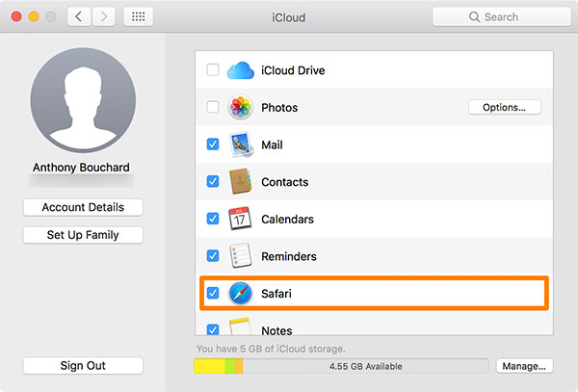578x392 pixels.
Task: Click the iCloud Drive cloud icon
Action: click(x=240, y=70)
